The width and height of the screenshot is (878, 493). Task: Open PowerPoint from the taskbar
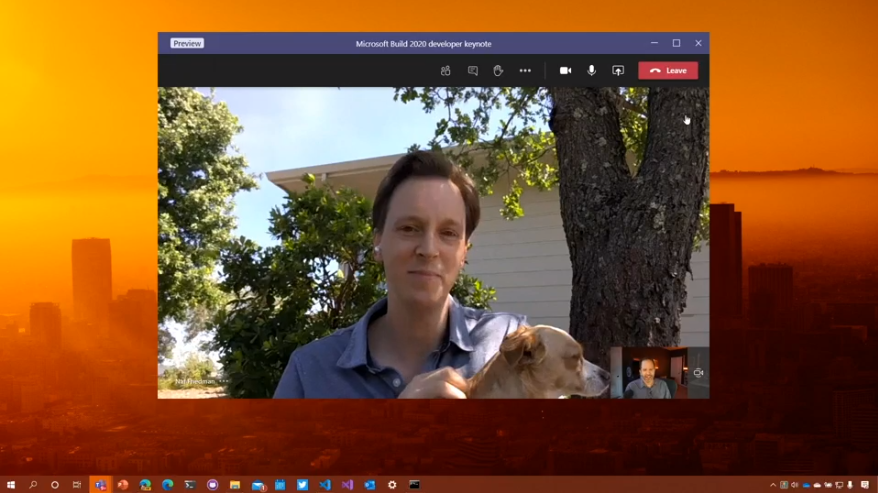(x=123, y=485)
